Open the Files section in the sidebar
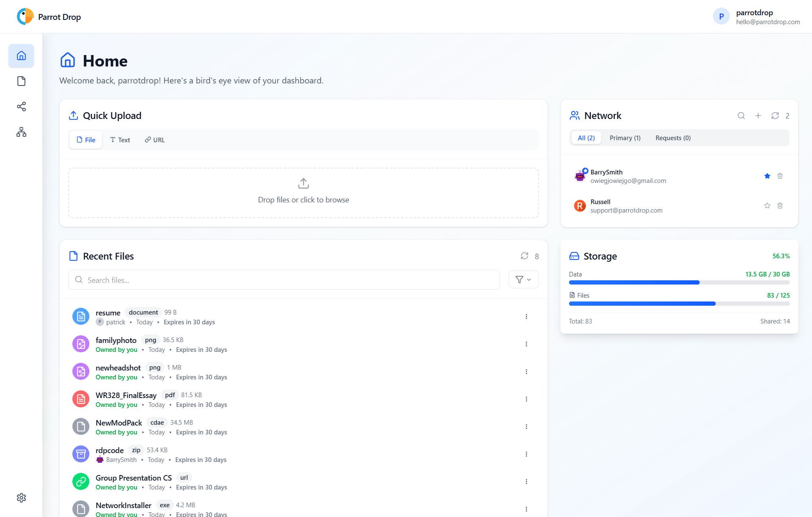The height and width of the screenshot is (517, 812). coord(21,81)
